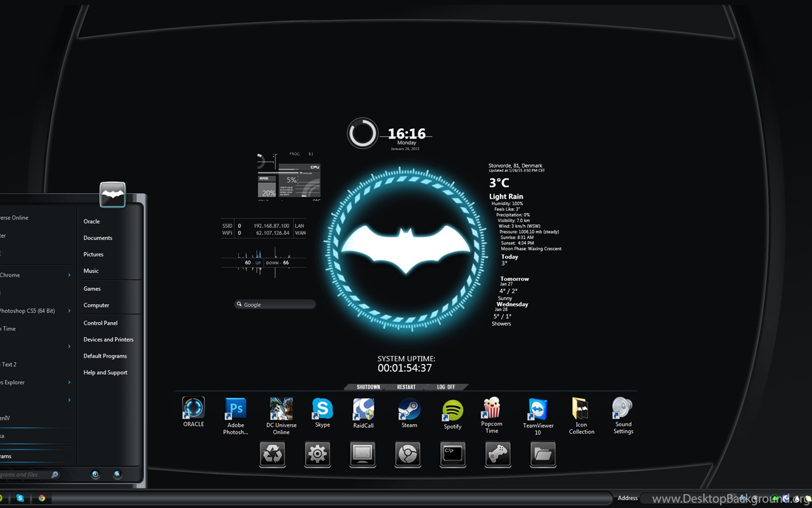Open Games from the Start menu

click(x=92, y=289)
